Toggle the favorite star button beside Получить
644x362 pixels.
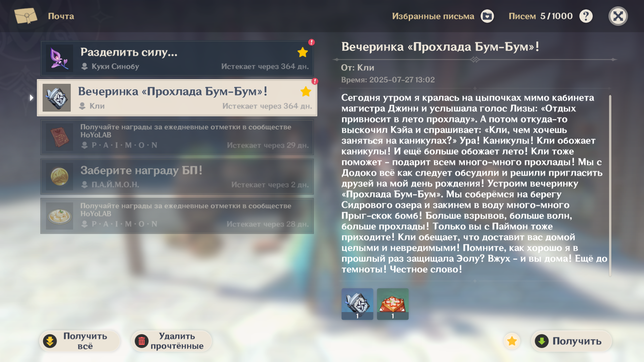coord(512,341)
